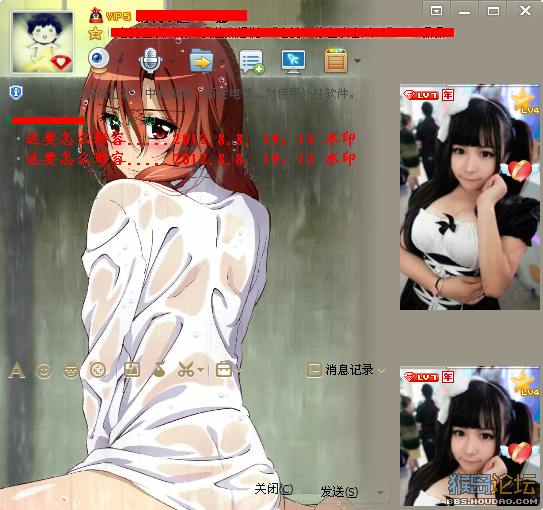Image resolution: width=543 pixels, height=510 pixels.
Task: Open the title bar dropdown menu button
Action: tap(436, 11)
